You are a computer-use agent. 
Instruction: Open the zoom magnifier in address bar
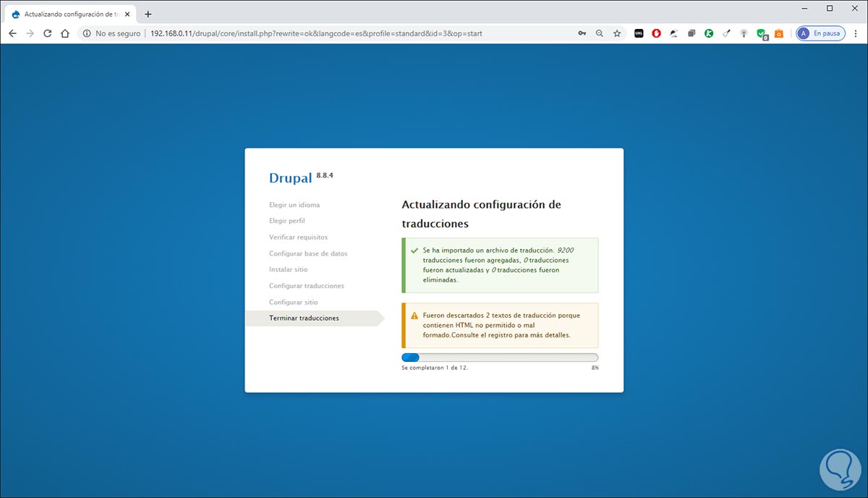[x=600, y=33]
